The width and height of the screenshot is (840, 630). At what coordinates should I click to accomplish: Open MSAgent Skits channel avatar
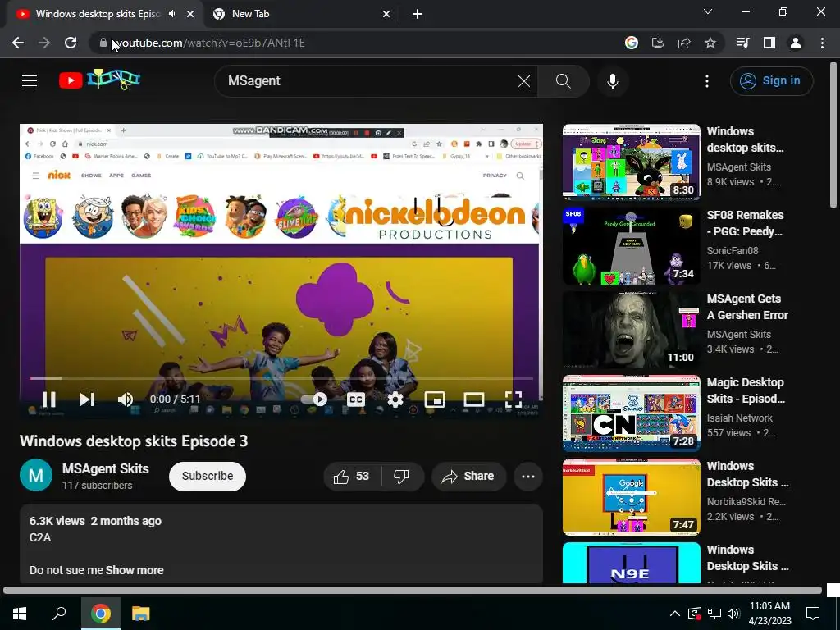tap(36, 475)
